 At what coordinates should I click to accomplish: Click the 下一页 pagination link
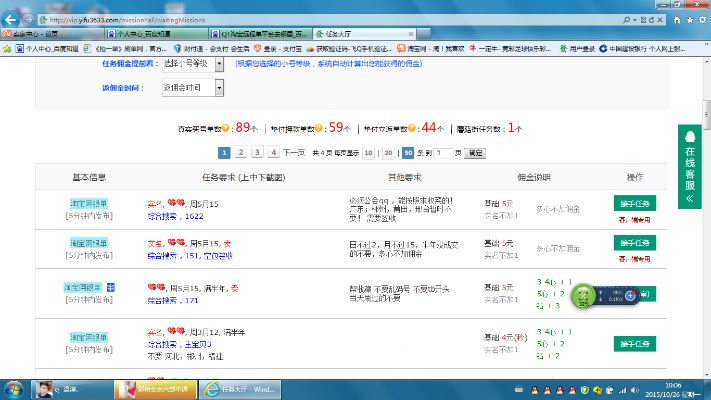(x=293, y=153)
